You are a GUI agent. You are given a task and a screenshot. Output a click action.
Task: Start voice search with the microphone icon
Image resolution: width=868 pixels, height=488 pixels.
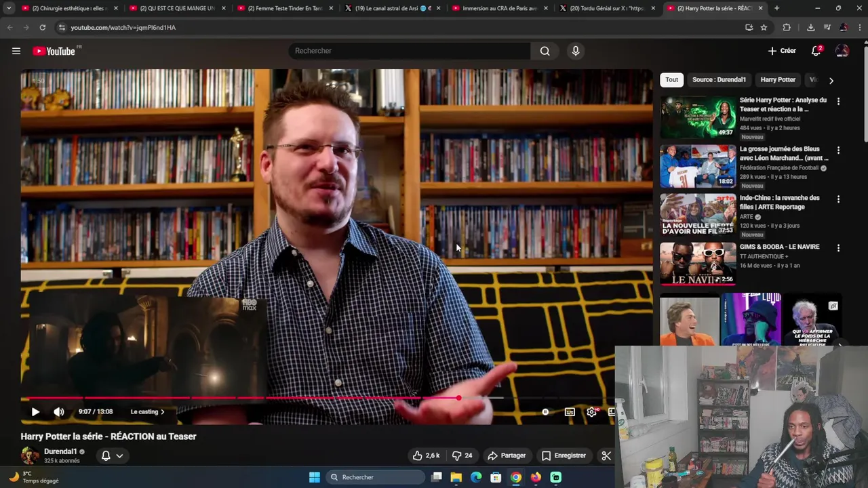point(576,51)
